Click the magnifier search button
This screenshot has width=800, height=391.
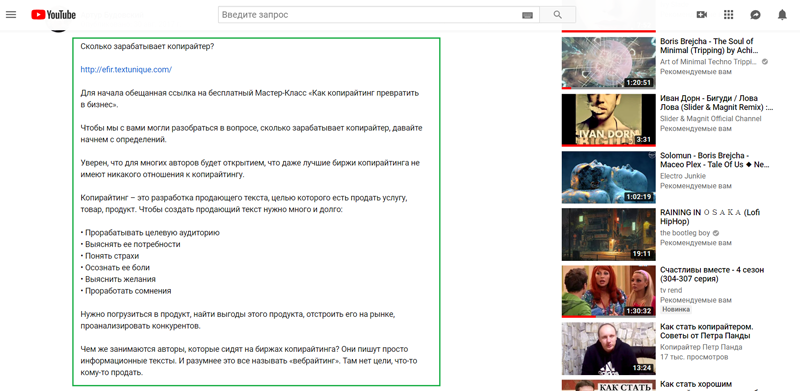pos(557,15)
